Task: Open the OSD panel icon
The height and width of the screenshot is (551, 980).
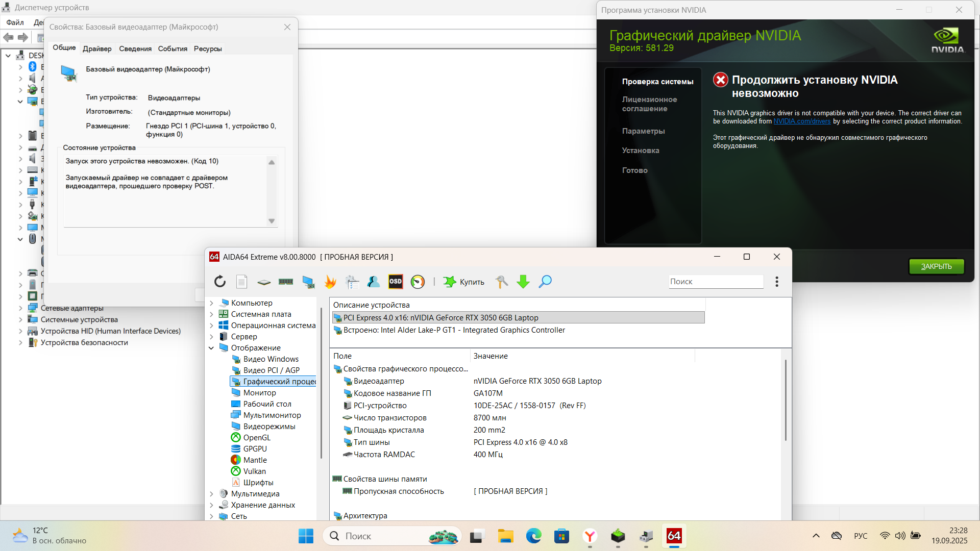Action: pos(396,282)
